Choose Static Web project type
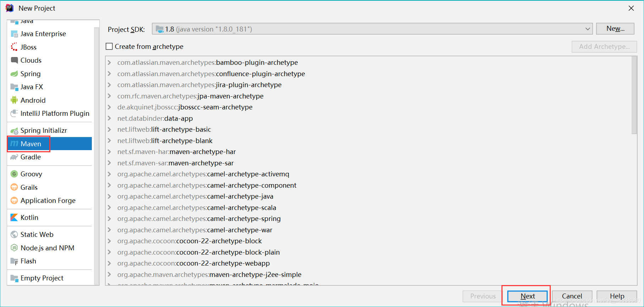The height and width of the screenshot is (307, 644). 37,234
